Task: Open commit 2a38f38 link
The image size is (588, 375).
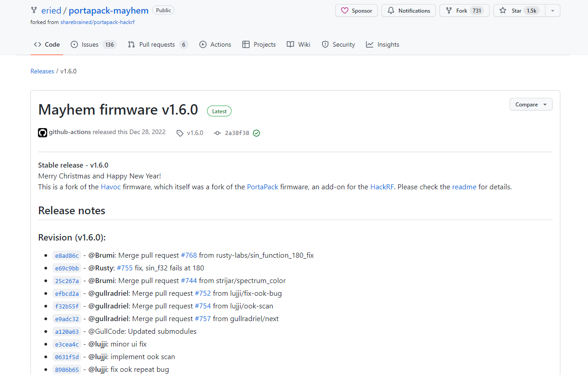Action: [x=237, y=133]
